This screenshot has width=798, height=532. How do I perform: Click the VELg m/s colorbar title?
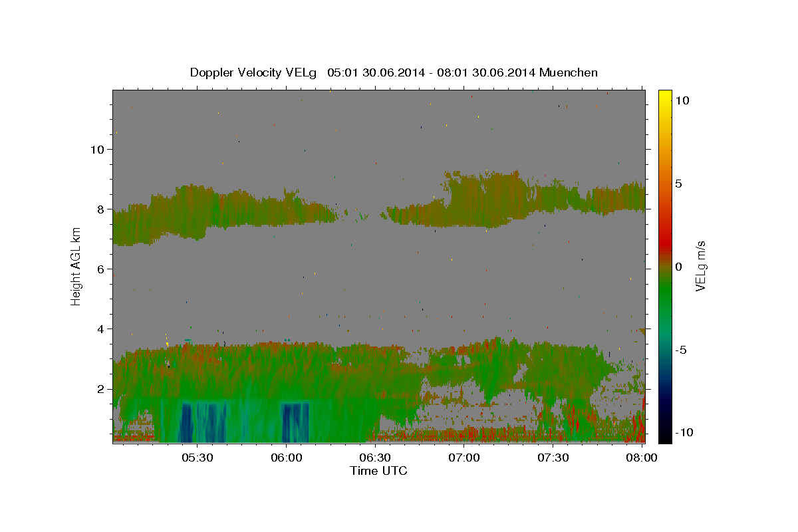701,266
